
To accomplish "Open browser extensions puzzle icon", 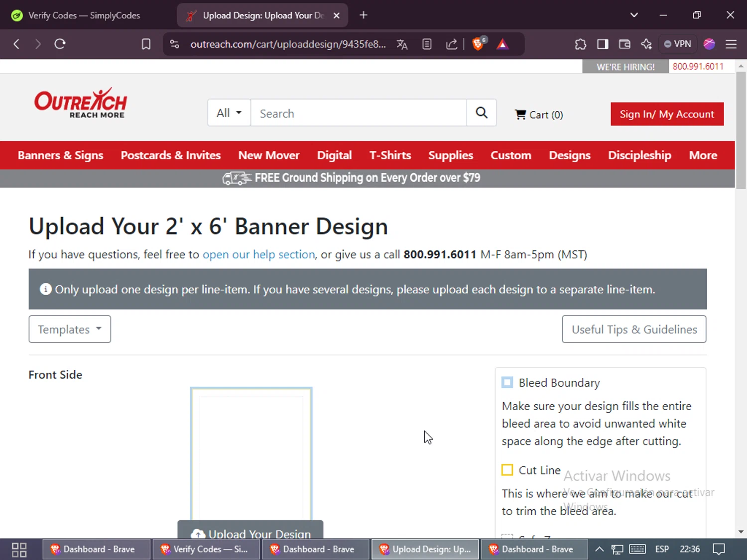I will tap(580, 44).
